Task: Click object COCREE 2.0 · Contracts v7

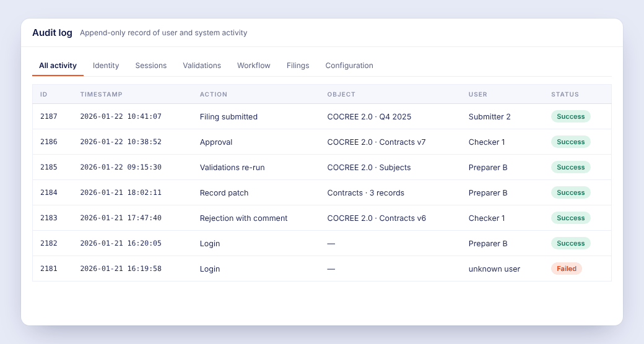Action: pos(376,142)
